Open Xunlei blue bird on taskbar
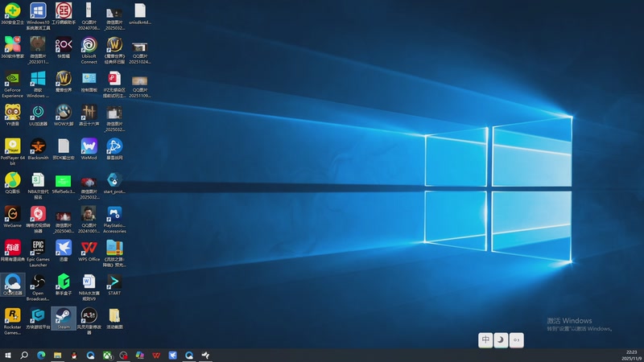The image size is (644, 362). 172,355
